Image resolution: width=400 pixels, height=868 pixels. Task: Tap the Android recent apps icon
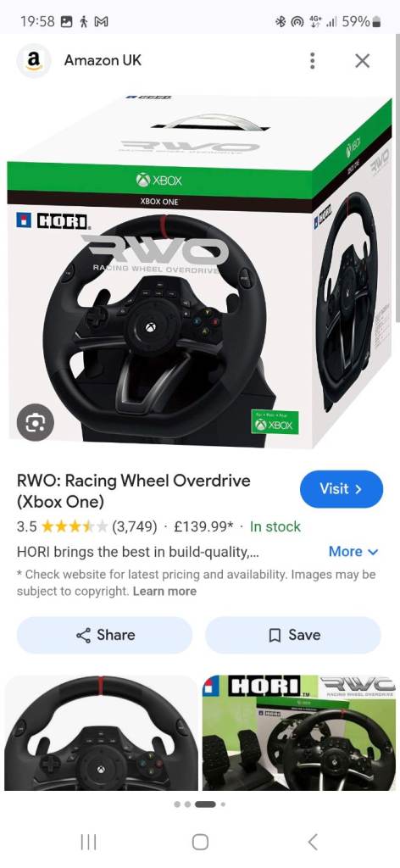pyautogui.click(x=88, y=842)
